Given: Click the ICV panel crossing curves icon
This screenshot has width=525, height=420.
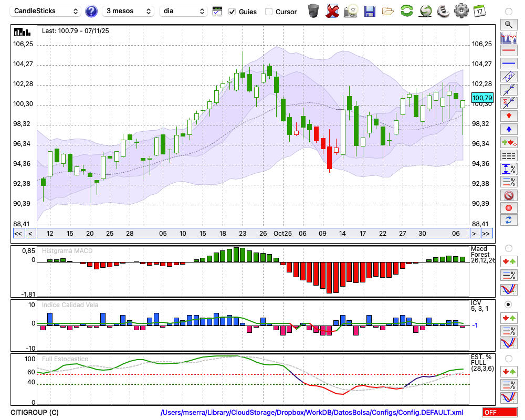Looking at the screenshot, I should [509, 344].
